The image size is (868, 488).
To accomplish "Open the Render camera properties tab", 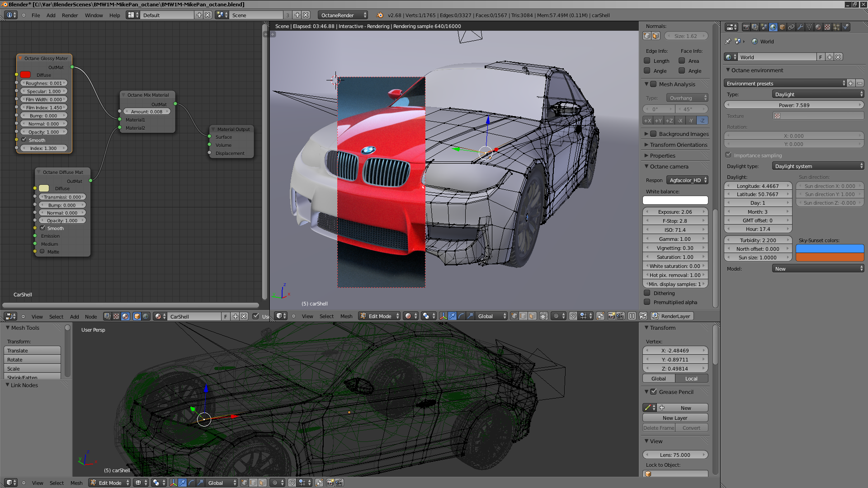I will pos(746,27).
